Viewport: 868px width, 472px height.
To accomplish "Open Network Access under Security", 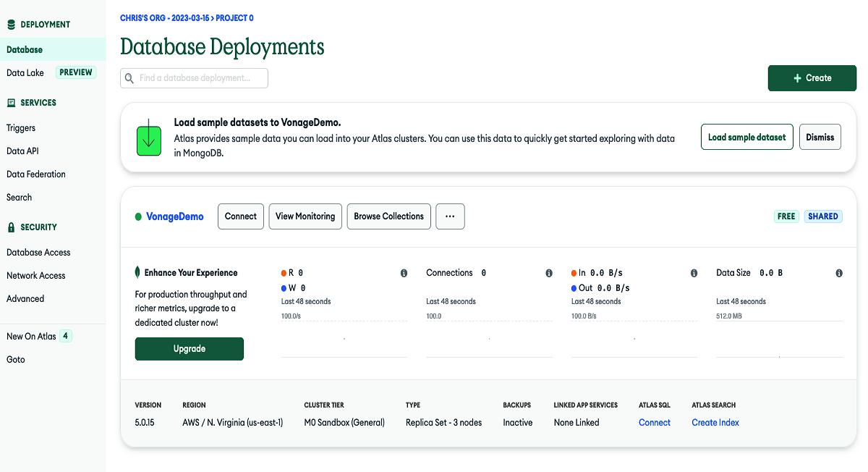I will tap(36, 276).
